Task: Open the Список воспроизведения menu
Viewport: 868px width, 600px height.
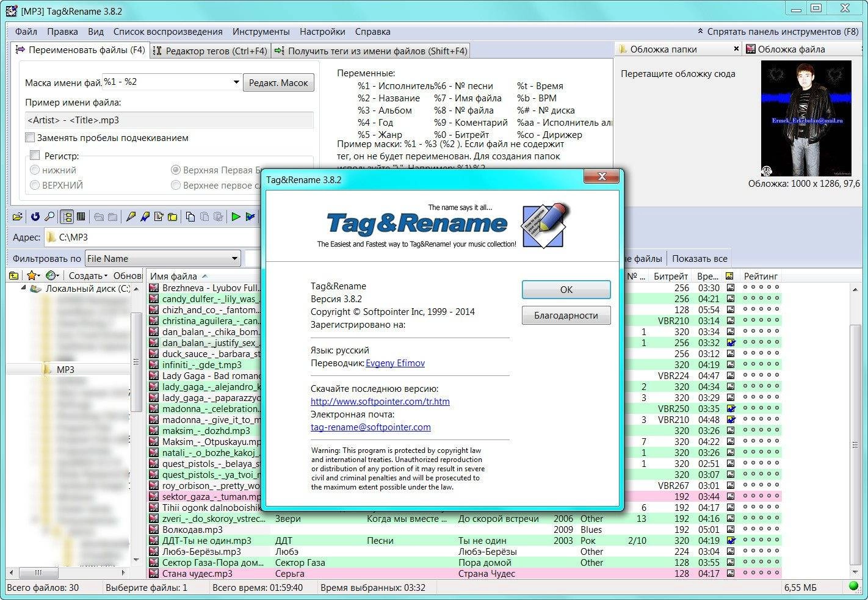Action: (168, 32)
